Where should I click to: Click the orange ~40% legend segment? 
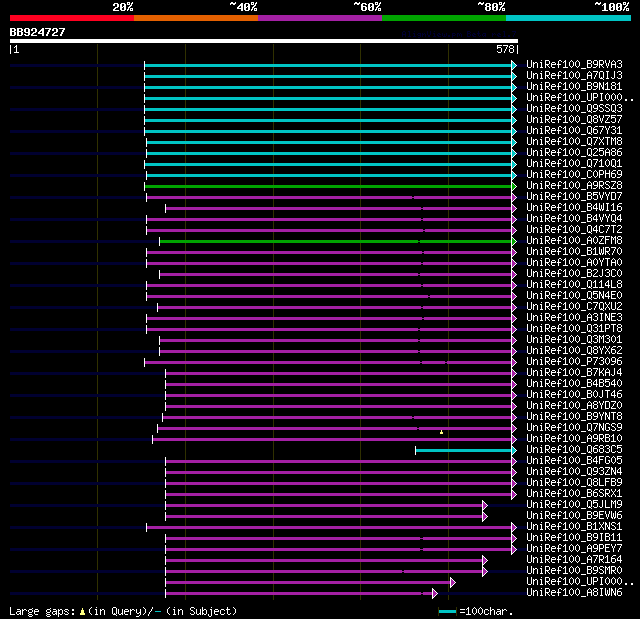[x=196, y=18]
